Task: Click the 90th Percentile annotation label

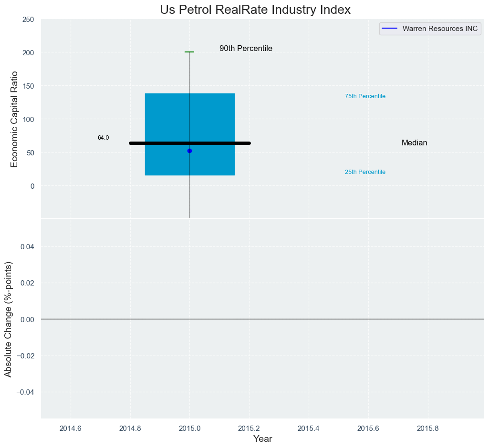Action: [x=246, y=49]
